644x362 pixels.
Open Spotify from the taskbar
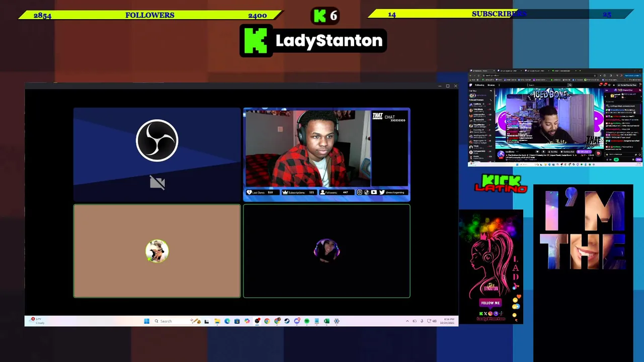point(307,321)
